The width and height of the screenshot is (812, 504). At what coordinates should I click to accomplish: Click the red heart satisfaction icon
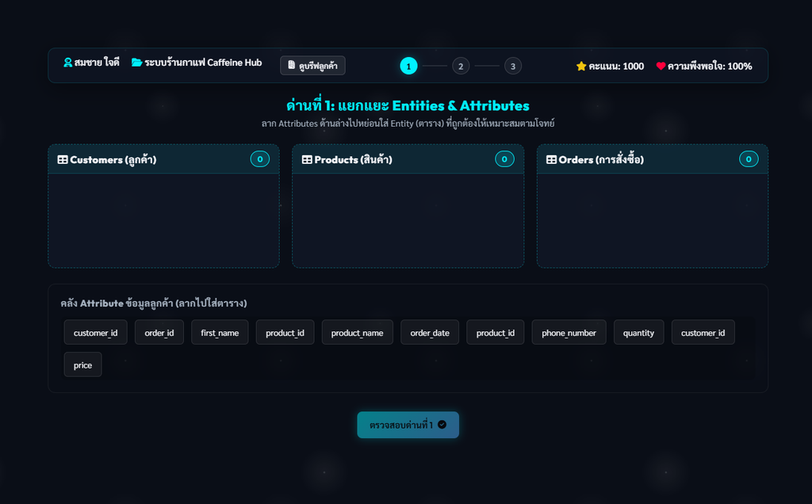661,67
